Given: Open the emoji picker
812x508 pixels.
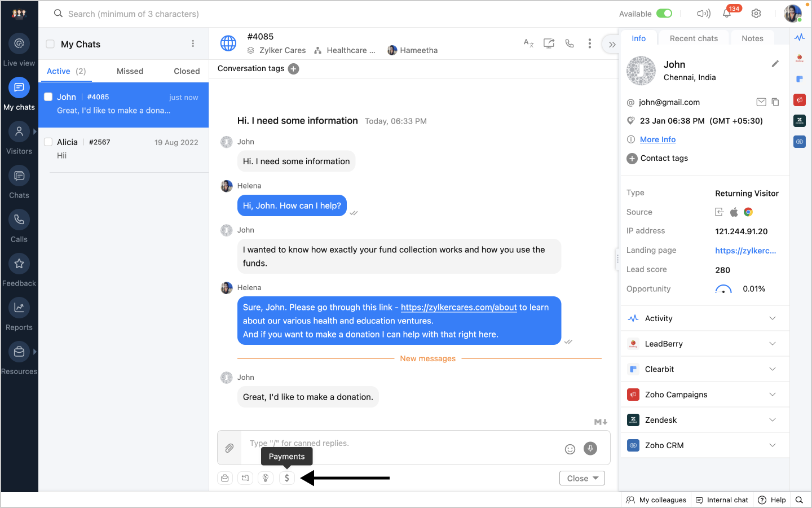Looking at the screenshot, I should tap(570, 449).
